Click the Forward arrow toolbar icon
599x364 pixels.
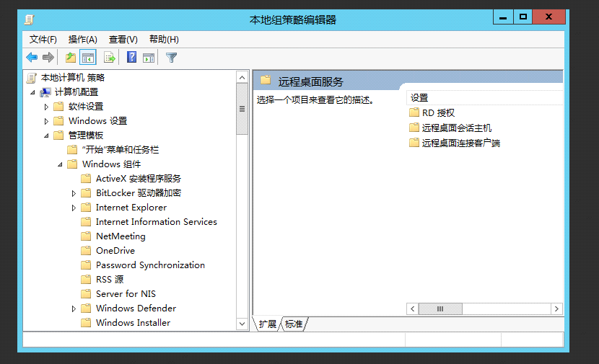[48, 58]
